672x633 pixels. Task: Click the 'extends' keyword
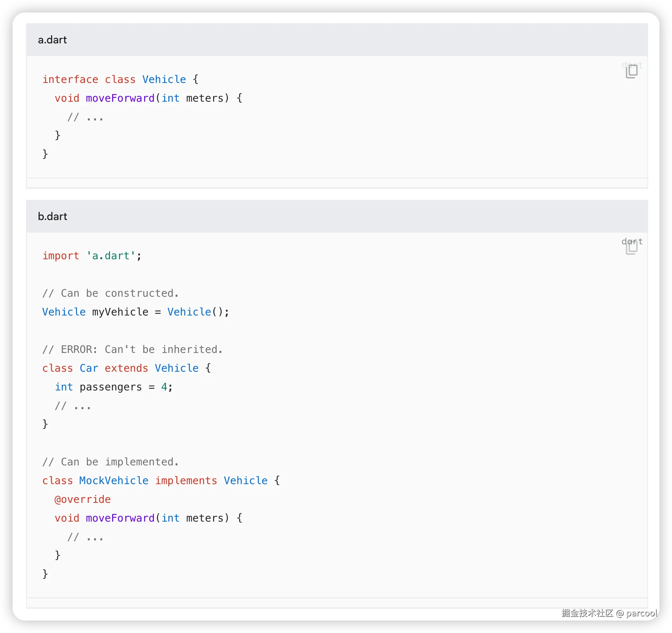click(126, 368)
